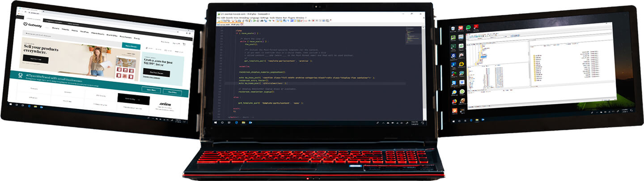
Task: Open Edge from center laptop taskbar
Action: click(237, 123)
